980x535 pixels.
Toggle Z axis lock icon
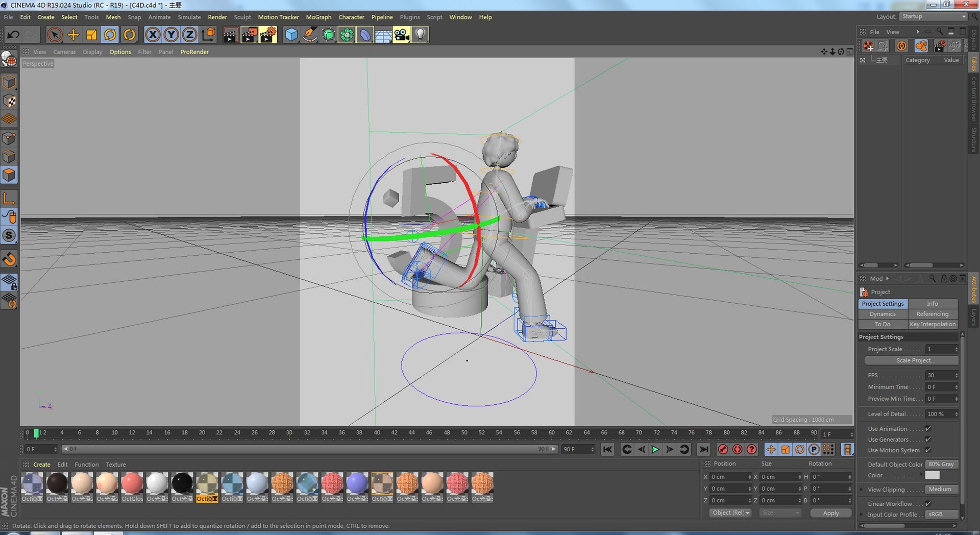coord(189,35)
